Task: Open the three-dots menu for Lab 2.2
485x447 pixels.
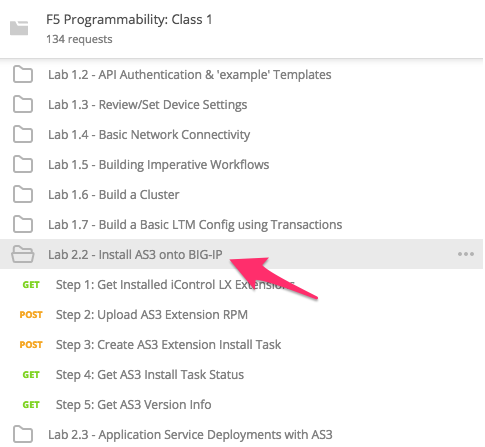Action: click(x=466, y=254)
